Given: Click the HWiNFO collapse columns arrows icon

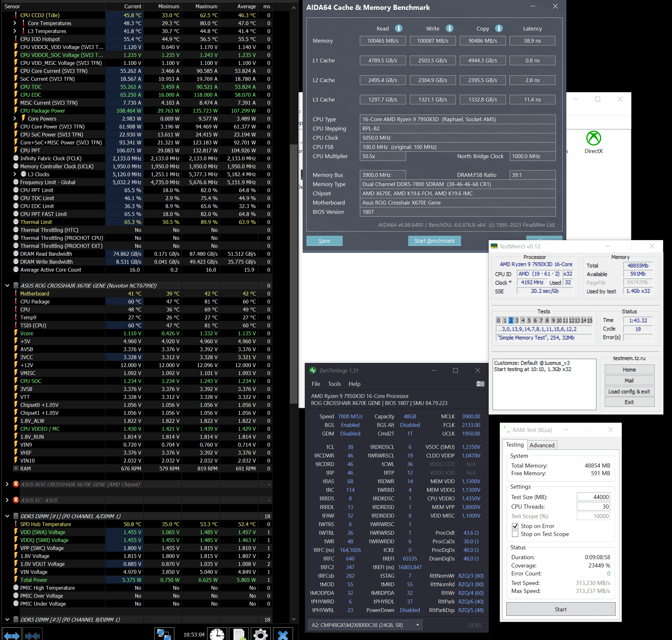Looking at the screenshot, I should coord(33,635).
